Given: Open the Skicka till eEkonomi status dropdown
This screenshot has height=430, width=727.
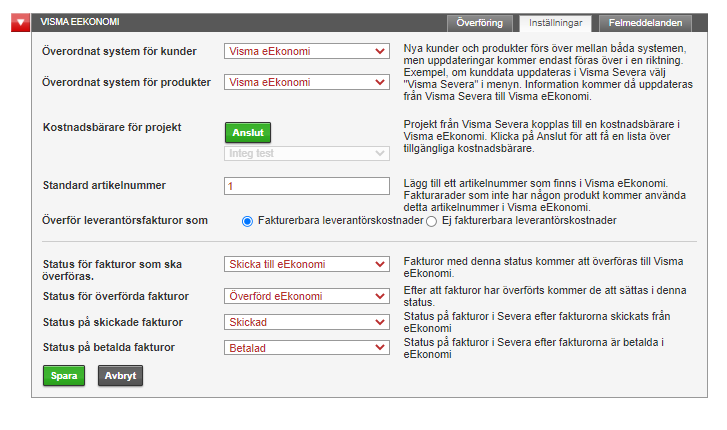Looking at the screenshot, I should 306,264.
